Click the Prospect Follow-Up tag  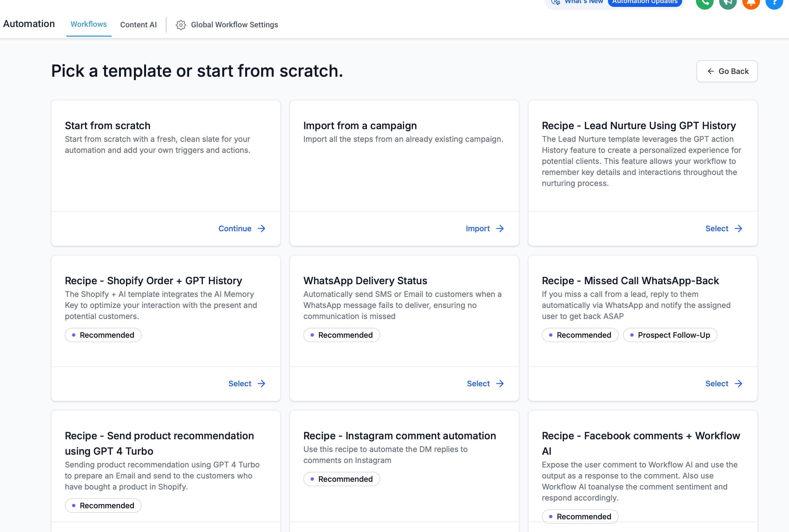[670, 335]
